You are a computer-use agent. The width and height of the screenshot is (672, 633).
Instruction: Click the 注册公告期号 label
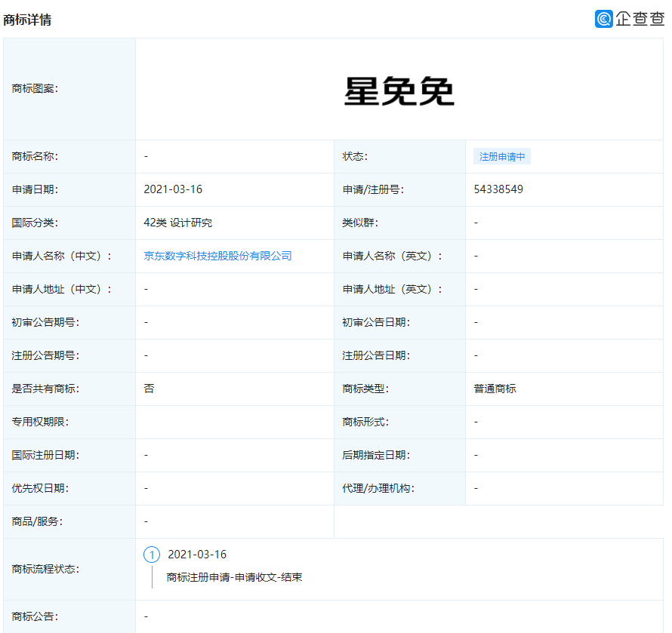click(x=45, y=355)
